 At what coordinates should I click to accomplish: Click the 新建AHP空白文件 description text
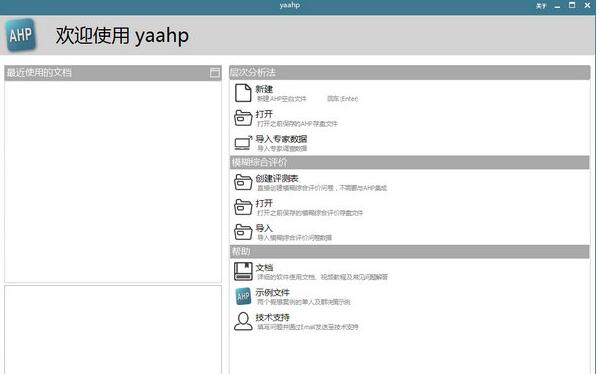point(281,99)
